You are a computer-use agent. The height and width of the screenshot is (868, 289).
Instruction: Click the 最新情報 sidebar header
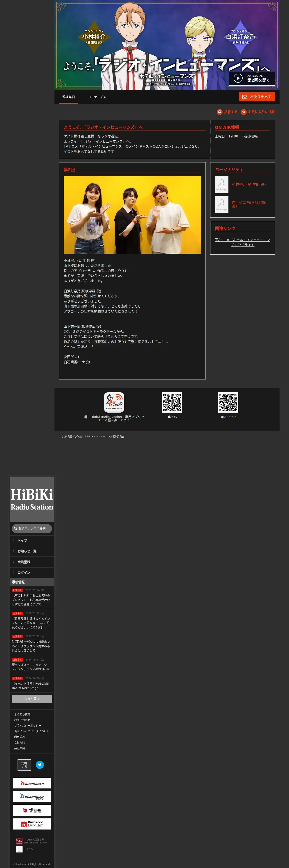(x=32, y=582)
